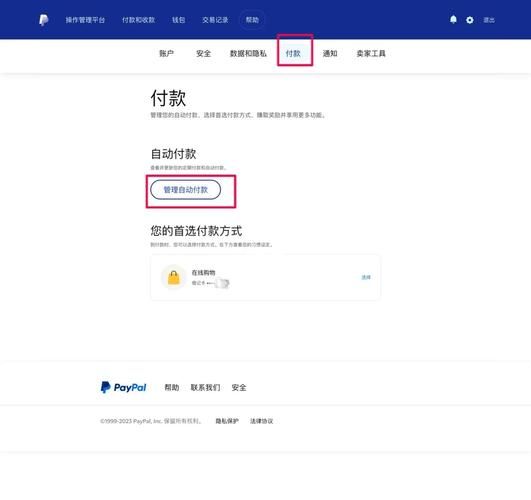Viewport: 531px width, 500px height.
Task: Click 选择 link on 在线购物 card
Action: (x=366, y=277)
